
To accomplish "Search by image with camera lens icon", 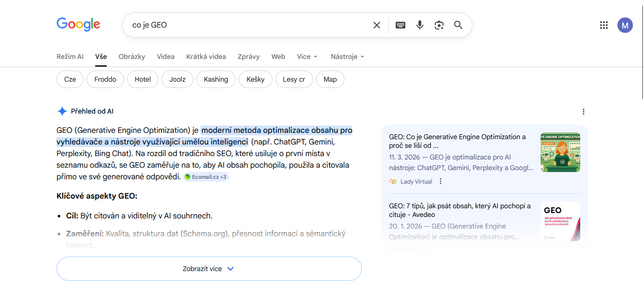I will [x=439, y=25].
